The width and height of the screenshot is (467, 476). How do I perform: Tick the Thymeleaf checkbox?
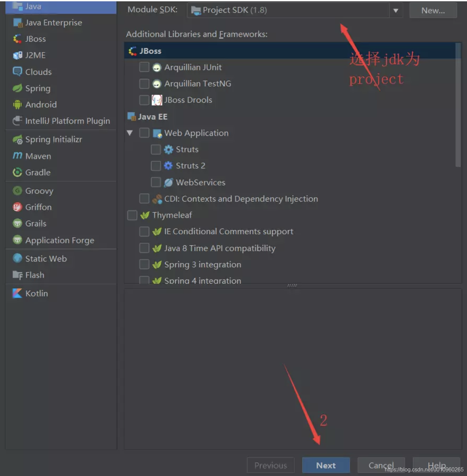132,215
